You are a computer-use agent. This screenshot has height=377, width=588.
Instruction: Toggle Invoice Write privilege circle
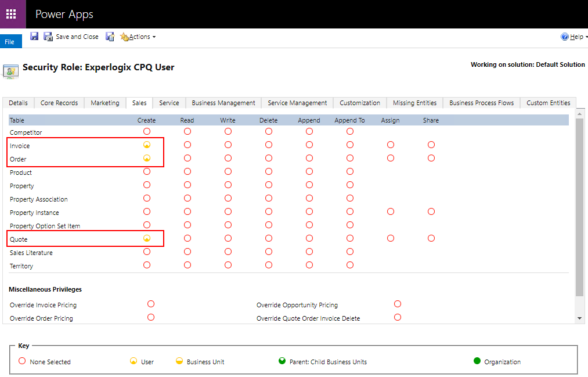pos(228,145)
